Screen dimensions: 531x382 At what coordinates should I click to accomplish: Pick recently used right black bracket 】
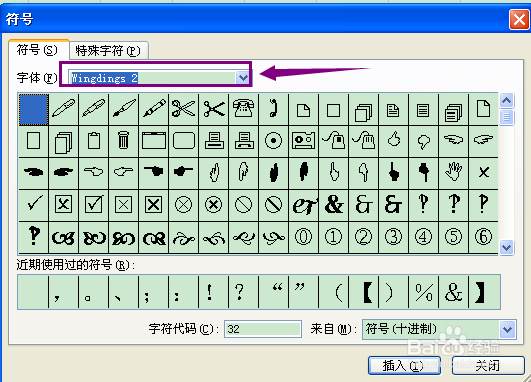point(484,292)
